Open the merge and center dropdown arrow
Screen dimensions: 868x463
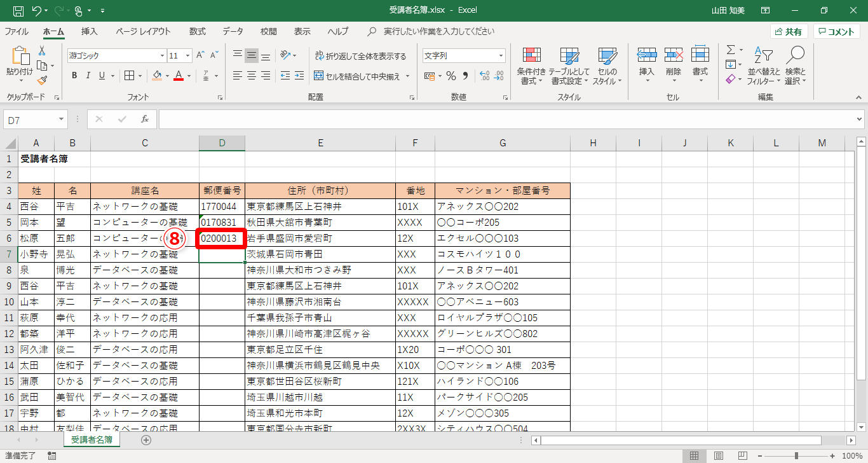click(x=407, y=76)
